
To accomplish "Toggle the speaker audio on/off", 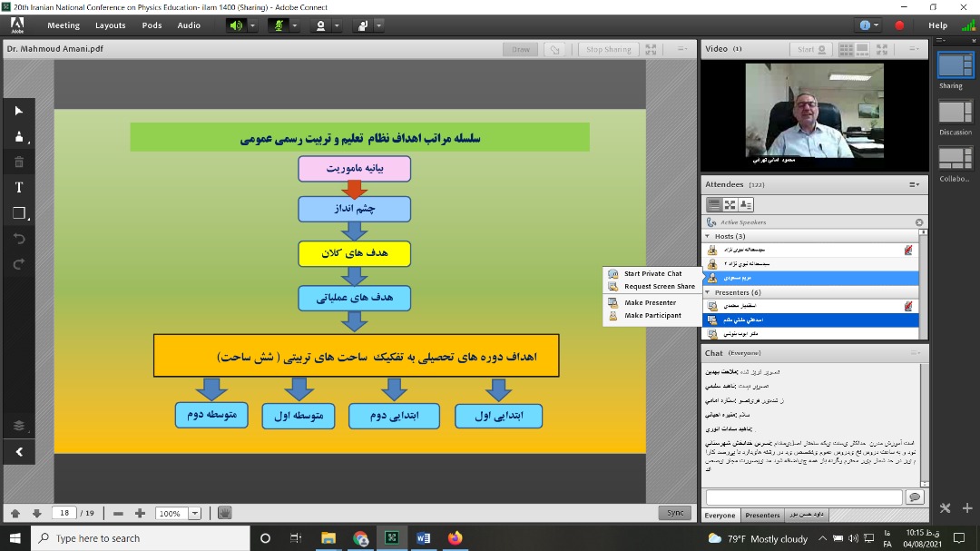I will click(237, 25).
